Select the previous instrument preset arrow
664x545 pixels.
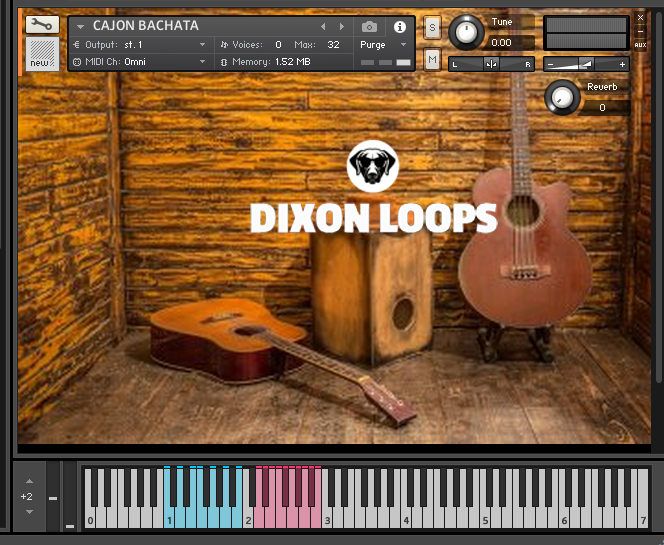[323, 27]
